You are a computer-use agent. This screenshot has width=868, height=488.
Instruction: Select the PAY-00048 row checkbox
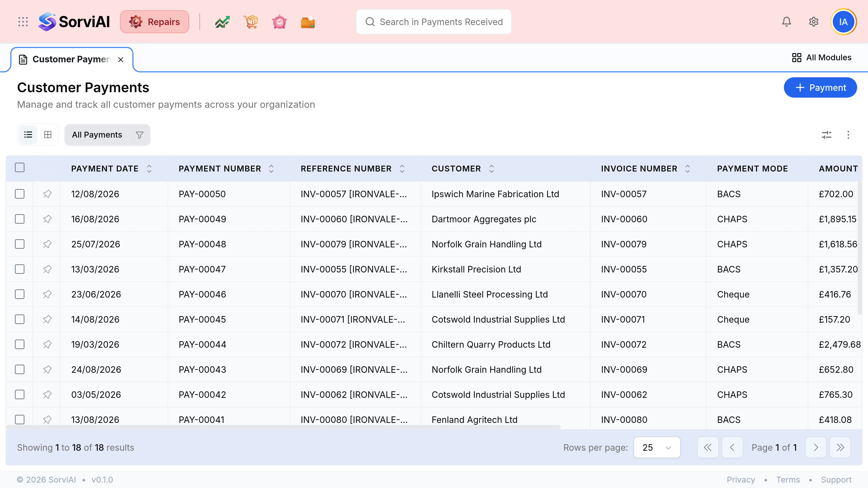click(x=19, y=244)
